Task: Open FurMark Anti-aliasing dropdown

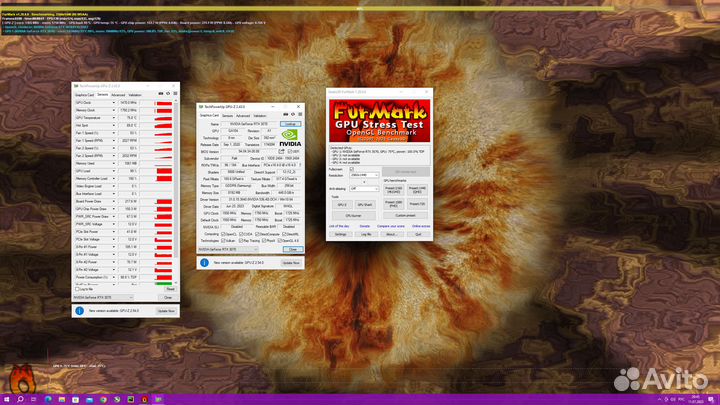Action: (x=364, y=189)
